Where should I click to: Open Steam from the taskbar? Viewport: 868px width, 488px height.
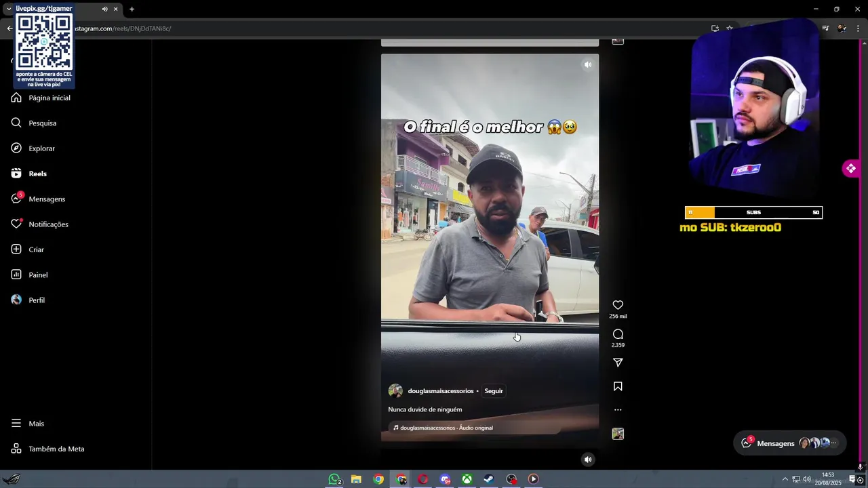[x=489, y=479]
